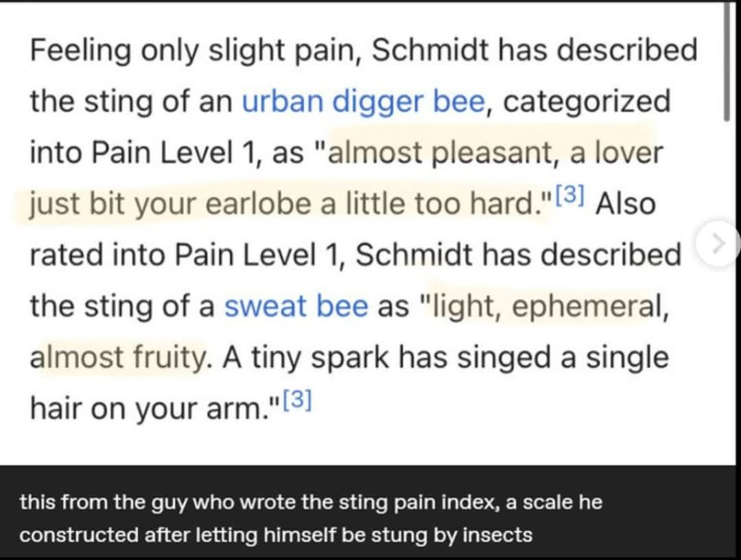Image resolution: width=741 pixels, height=560 pixels.
Task: Open the "urban digger bee" link
Action: point(364,102)
